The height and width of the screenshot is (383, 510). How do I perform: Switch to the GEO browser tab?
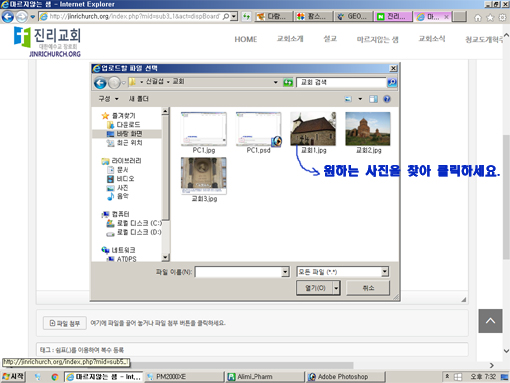(353, 16)
